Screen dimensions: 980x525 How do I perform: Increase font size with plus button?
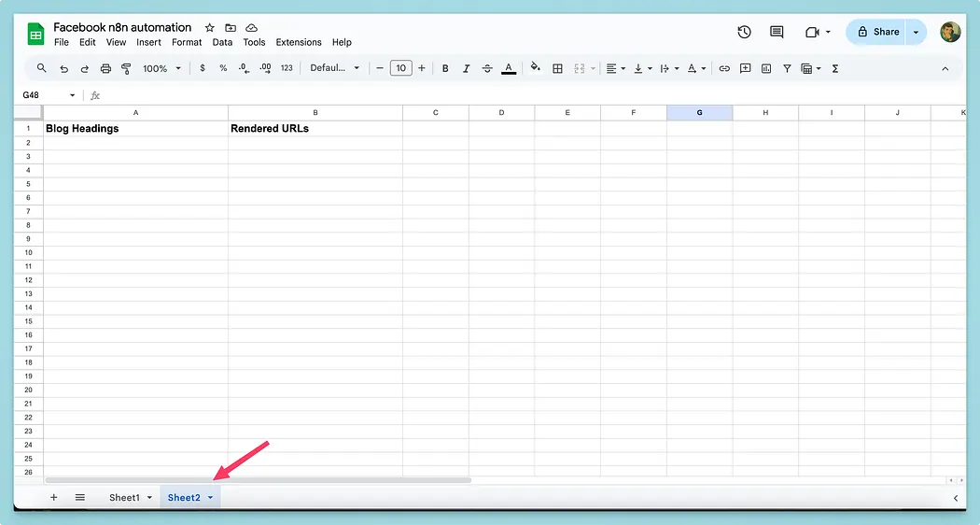[x=422, y=68]
